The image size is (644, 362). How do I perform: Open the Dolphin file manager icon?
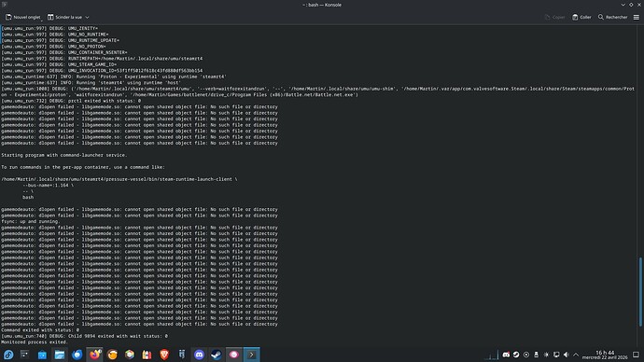pyautogui.click(x=60, y=355)
